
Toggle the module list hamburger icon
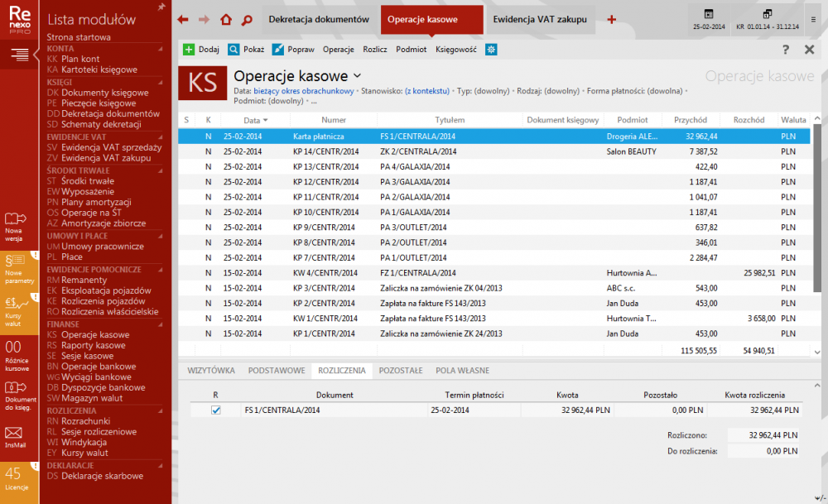[x=20, y=55]
